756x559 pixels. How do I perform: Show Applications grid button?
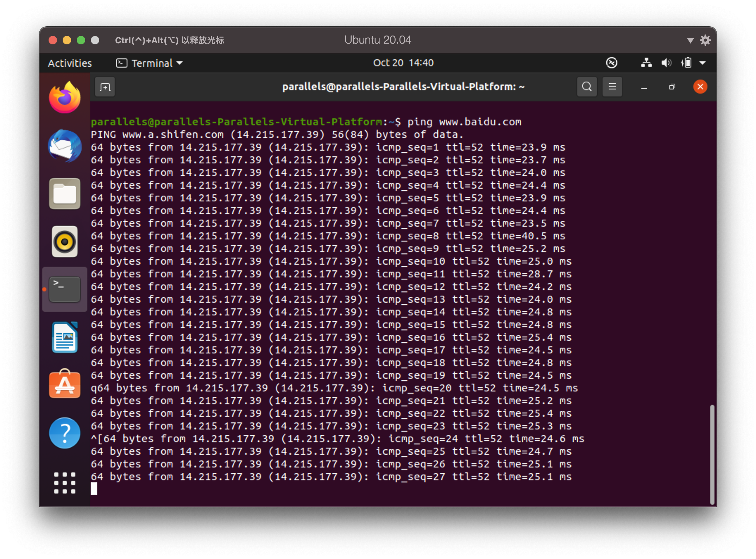(65, 483)
